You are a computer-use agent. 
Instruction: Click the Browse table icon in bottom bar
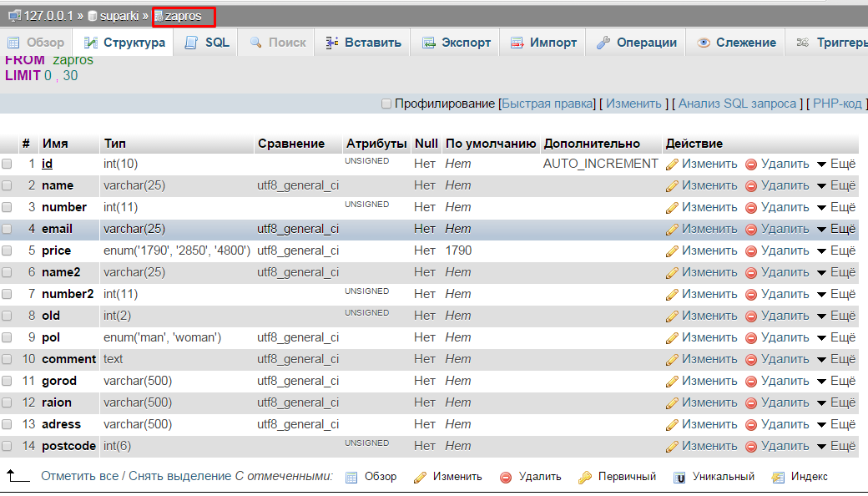tap(351, 478)
